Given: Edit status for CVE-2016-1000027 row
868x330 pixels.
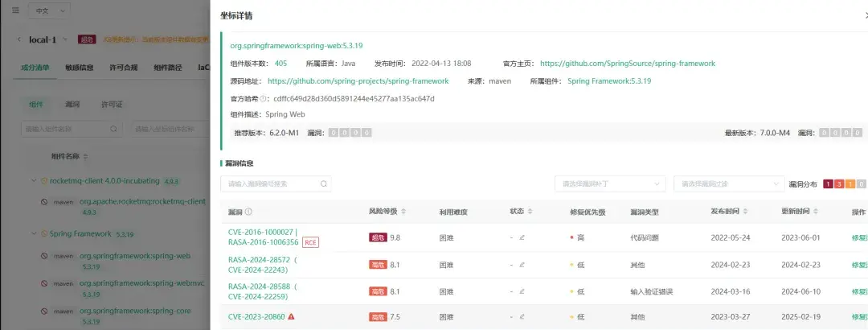Looking at the screenshot, I should click(522, 237).
